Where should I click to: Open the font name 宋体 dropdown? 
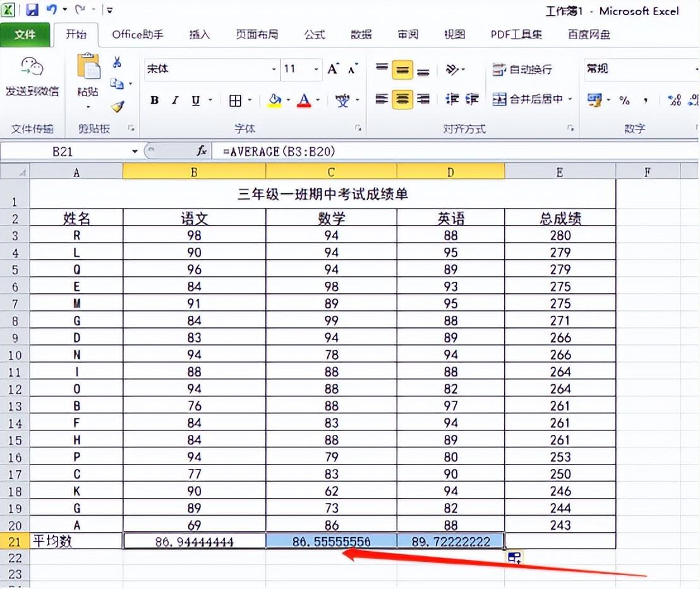click(x=274, y=70)
